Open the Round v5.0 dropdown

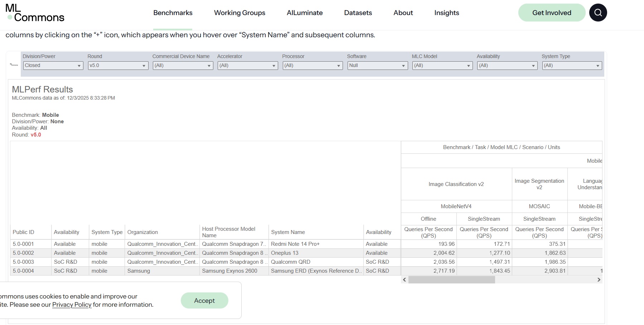click(118, 66)
